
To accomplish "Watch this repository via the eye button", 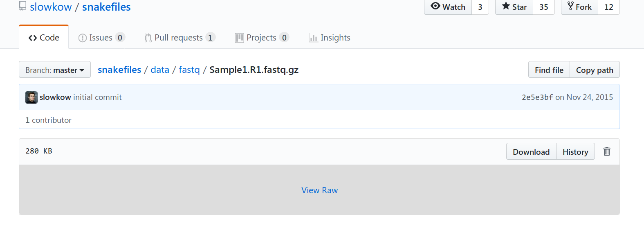I will click(448, 7).
